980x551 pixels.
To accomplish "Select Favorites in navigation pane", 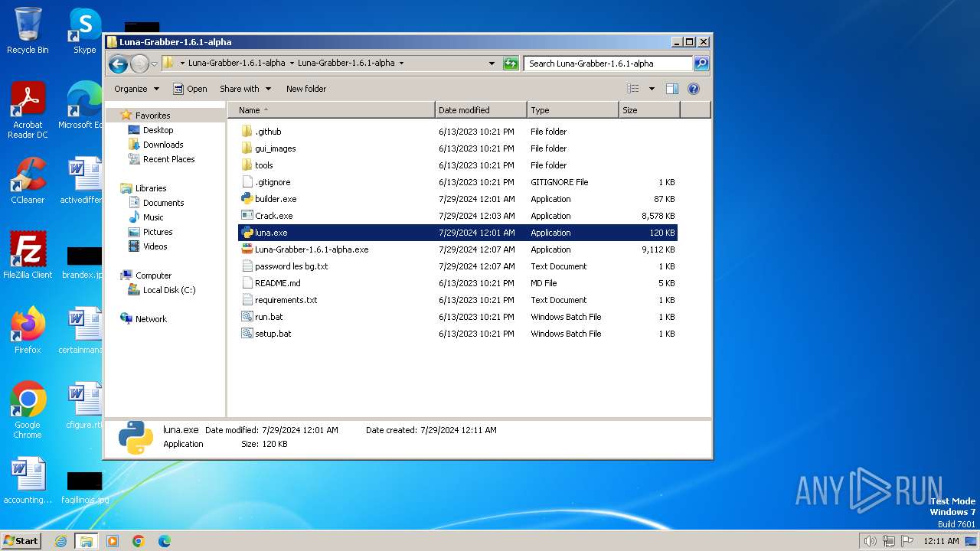I will 152,116.
